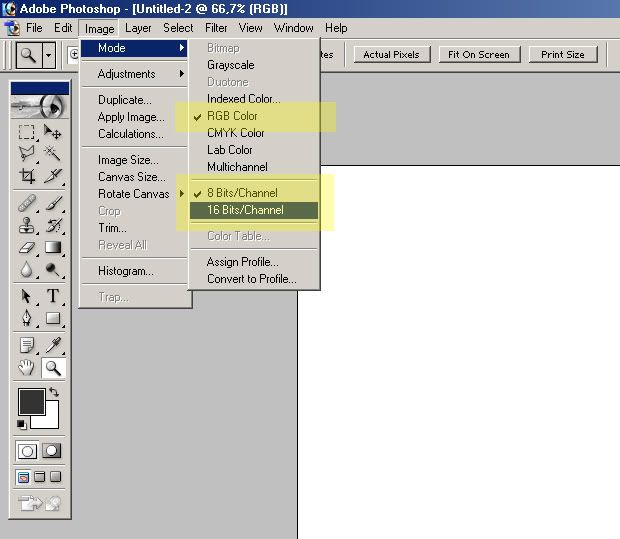Select the Magic Wand tool
The image size is (620, 539).
point(52,153)
